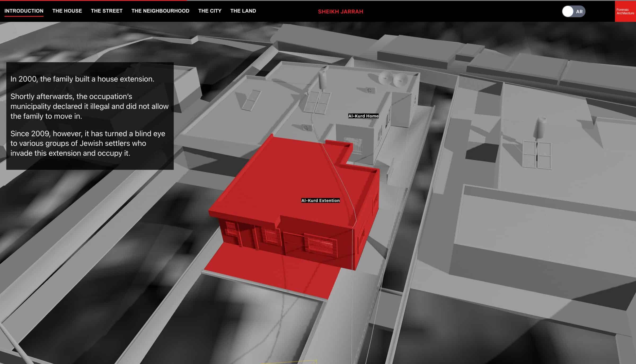Navigate to THE HOUSE section
The image size is (636, 364).
coord(67,11)
